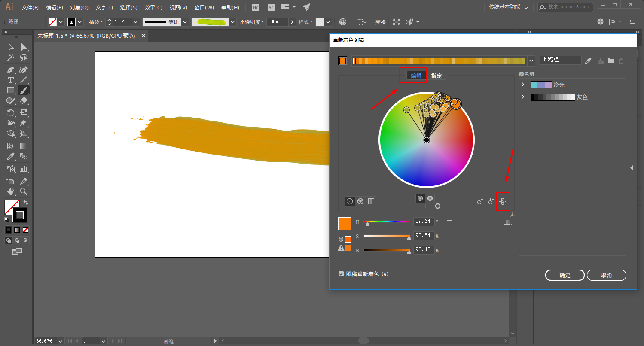Choose the Lasso tool
Image resolution: width=644 pixels, height=346 pixels.
pos(24,58)
